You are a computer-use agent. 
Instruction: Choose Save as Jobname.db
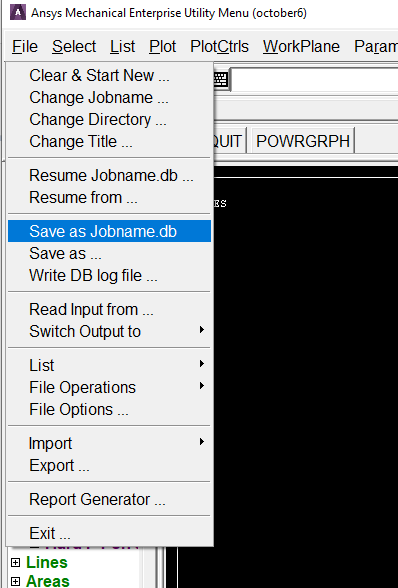tap(109, 231)
